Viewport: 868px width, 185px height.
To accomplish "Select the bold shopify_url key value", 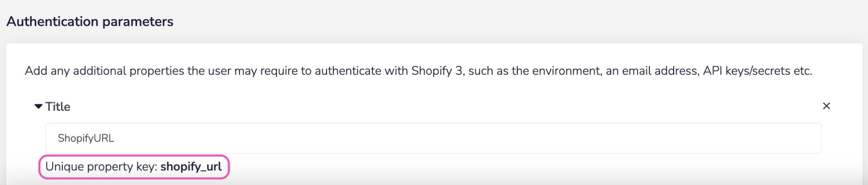I will (191, 167).
